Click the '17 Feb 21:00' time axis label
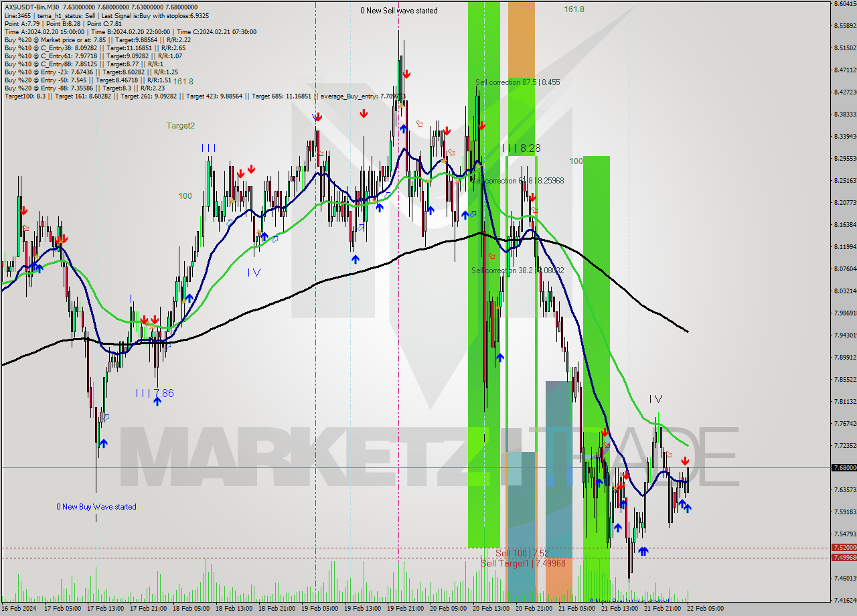 [149, 609]
